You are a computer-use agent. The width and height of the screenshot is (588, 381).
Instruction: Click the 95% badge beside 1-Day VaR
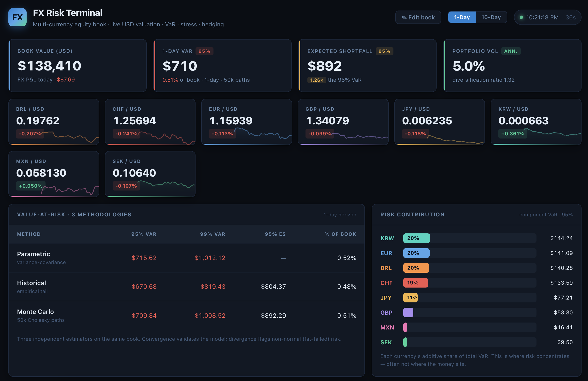tap(204, 51)
